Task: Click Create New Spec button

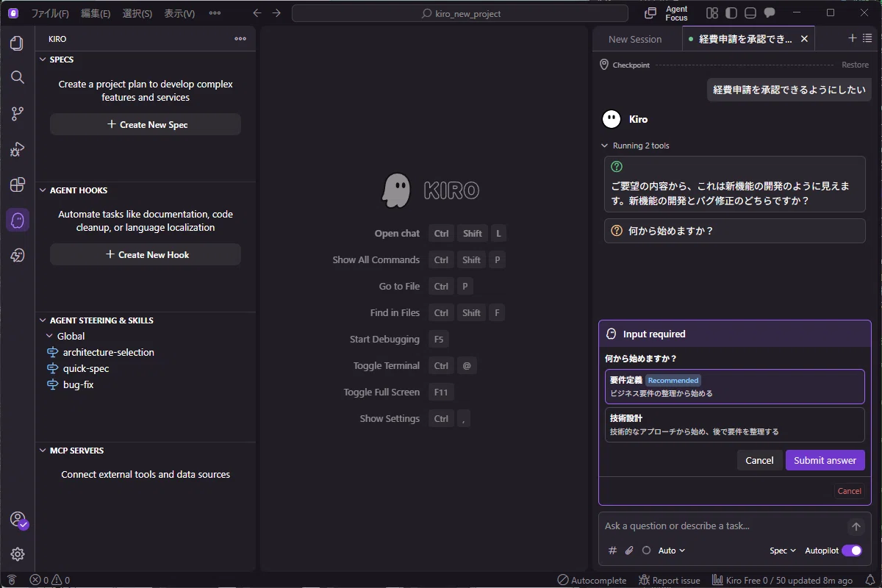Action: pyautogui.click(x=146, y=124)
